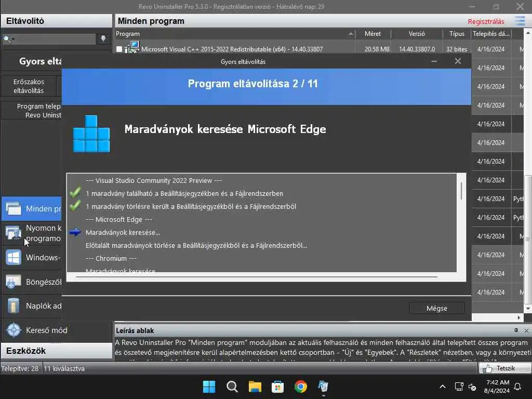Close the Leírás ablak panel

pyautogui.click(x=526, y=330)
